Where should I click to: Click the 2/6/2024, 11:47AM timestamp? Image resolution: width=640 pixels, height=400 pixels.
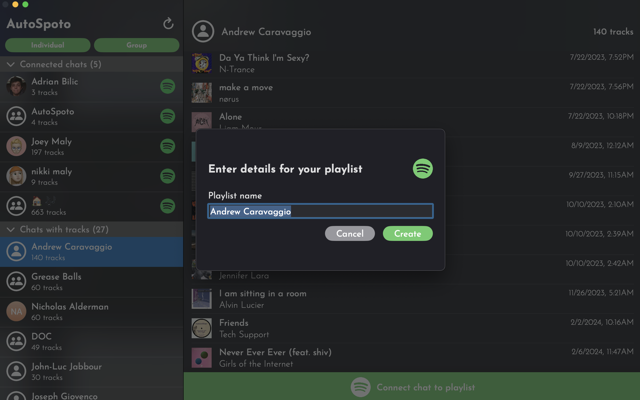pyautogui.click(x=602, y=352)
